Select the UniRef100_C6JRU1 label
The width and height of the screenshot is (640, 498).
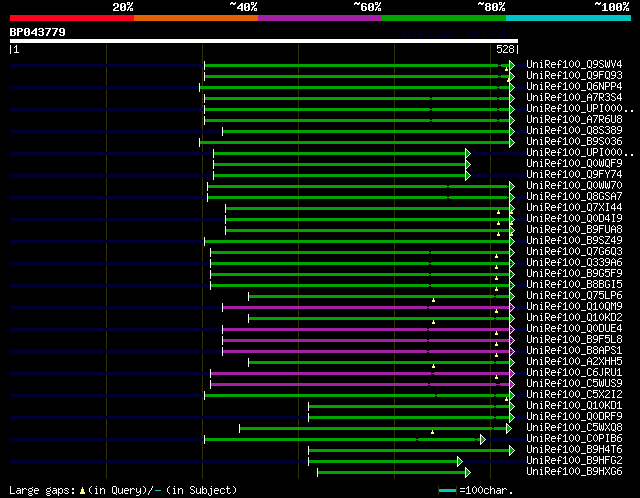tap(574, 373)
